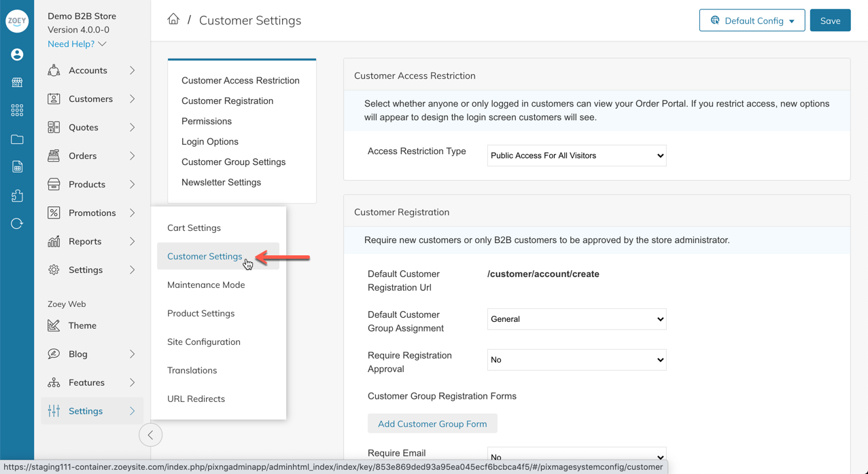Open the document sheet icon in left rail
Image resolution: width=868 pixels, height=474 pixels.
pyautogui.click(x=17, y=167)
